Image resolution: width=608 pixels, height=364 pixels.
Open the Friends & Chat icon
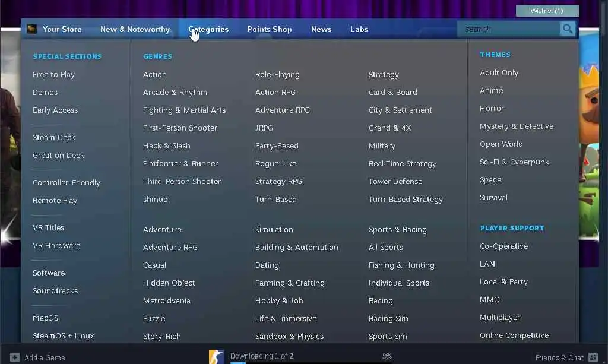point(593,357)
